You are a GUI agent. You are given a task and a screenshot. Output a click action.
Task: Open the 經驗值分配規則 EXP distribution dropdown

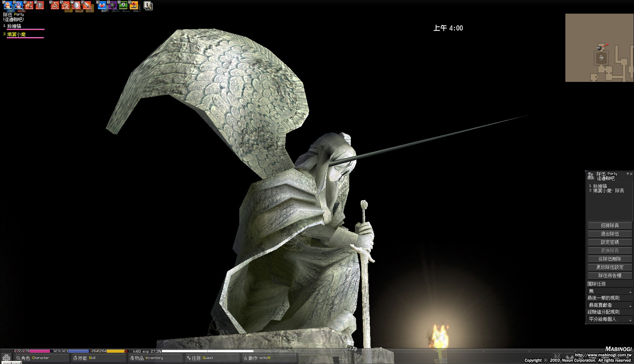[x=609, y=319]
